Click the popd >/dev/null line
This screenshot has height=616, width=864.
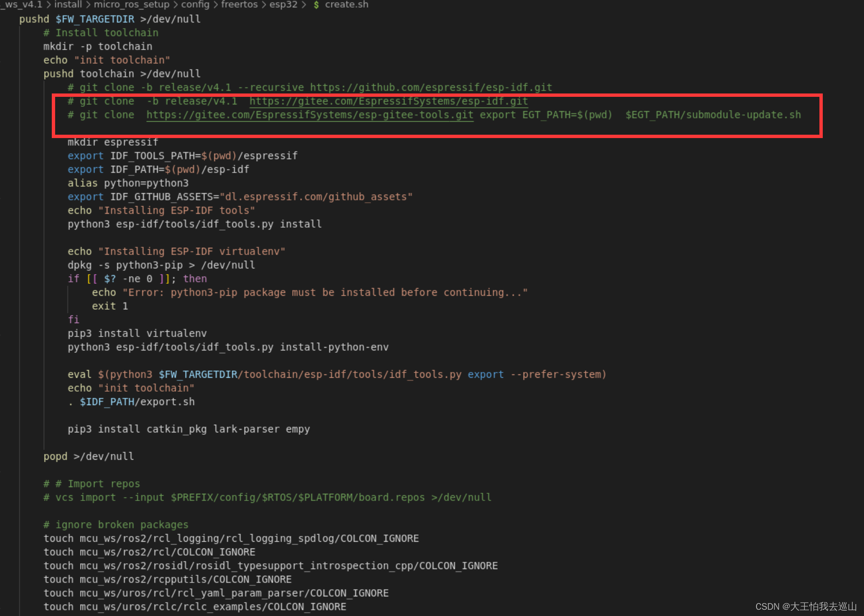tap(88, 456)
